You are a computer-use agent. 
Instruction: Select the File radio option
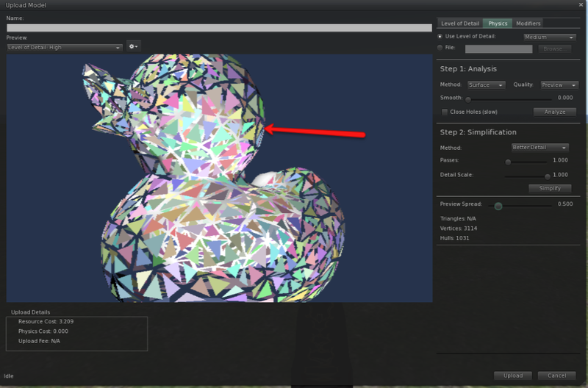tap(440, 48)
